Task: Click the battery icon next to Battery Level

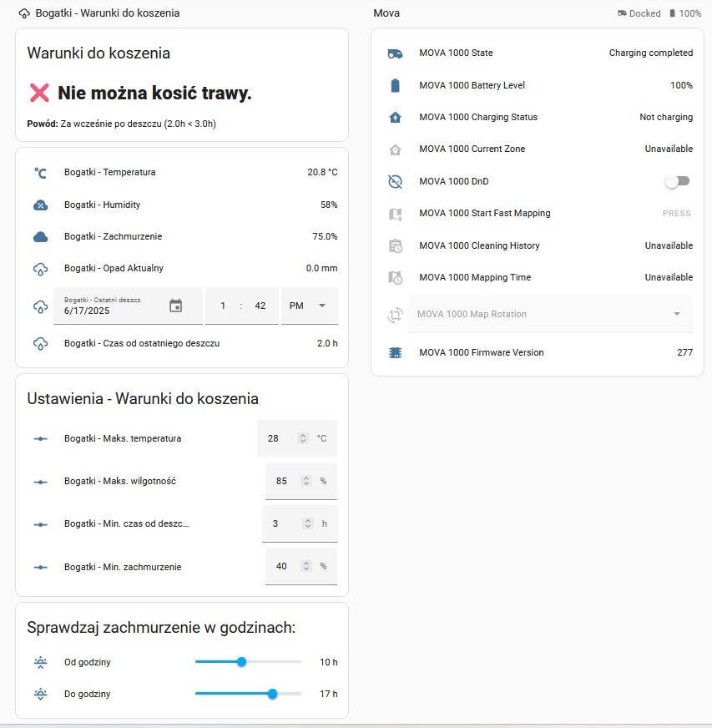Action: pos(395,85)
